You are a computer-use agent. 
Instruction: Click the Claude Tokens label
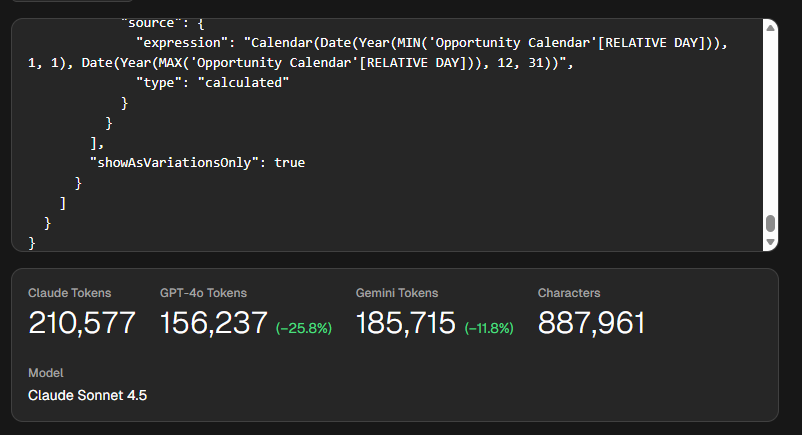(69, 293)
